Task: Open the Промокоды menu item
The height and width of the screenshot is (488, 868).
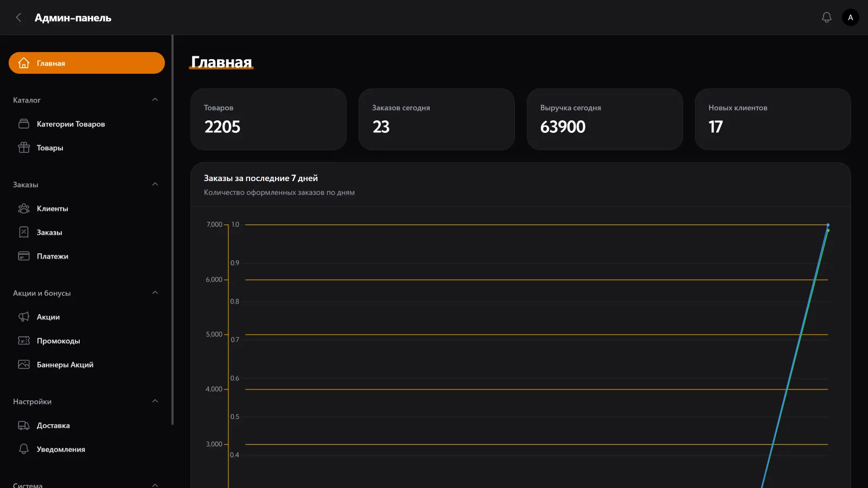Action: coord(58,341)
